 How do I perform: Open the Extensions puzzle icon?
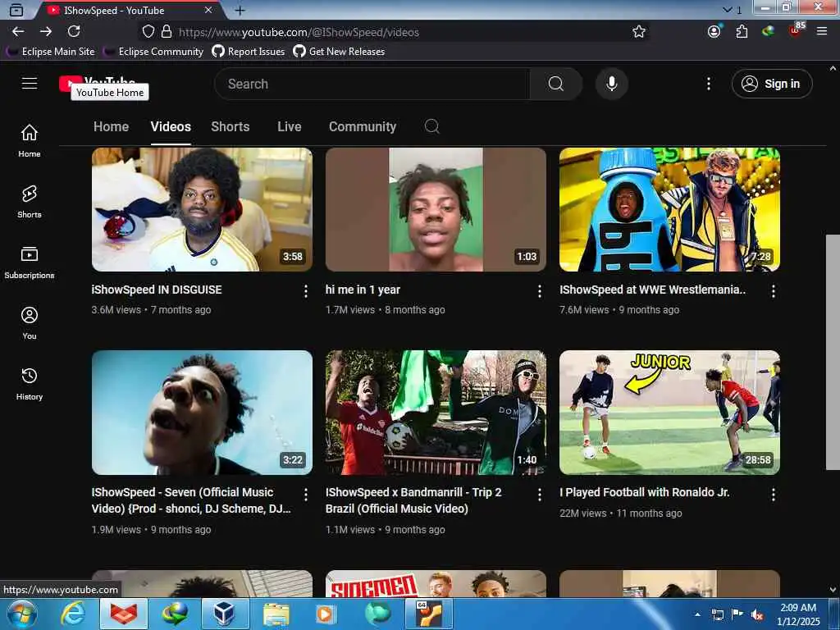(x=742, y=32)
